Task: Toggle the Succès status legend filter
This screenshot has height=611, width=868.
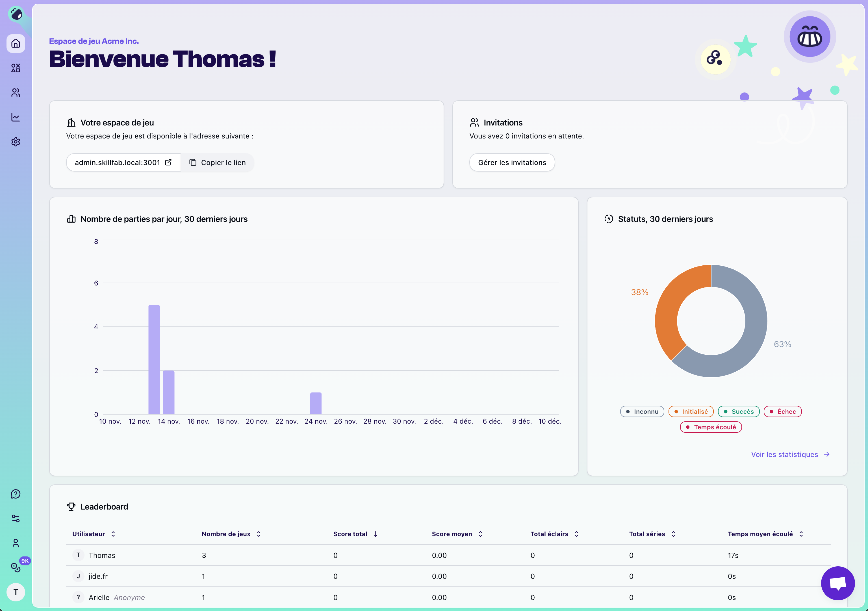Action: pos(738,411)
